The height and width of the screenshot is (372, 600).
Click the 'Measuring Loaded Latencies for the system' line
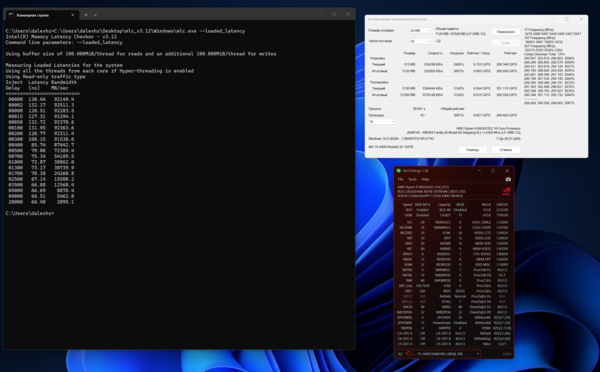(x=64, y=65)
